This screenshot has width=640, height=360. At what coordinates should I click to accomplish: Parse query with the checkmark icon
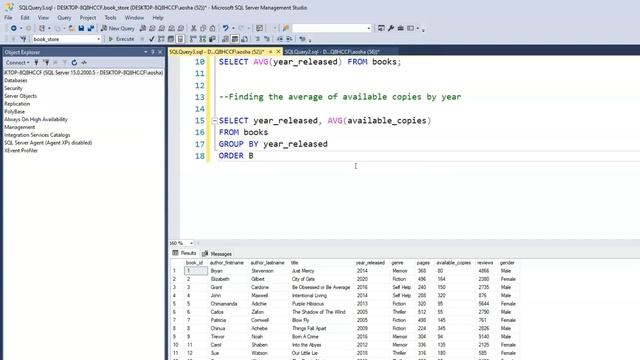pos(152,39)
